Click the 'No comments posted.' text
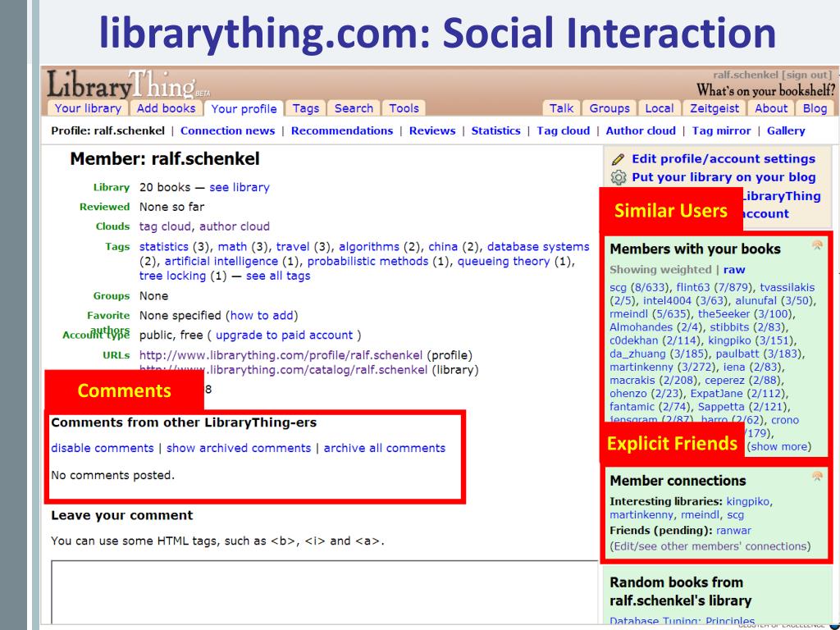 tap(113, 476)
